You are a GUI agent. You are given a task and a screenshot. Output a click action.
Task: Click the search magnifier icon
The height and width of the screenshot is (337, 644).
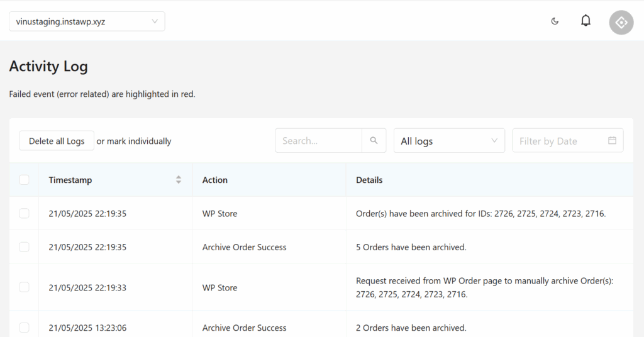tap(374, 141)
